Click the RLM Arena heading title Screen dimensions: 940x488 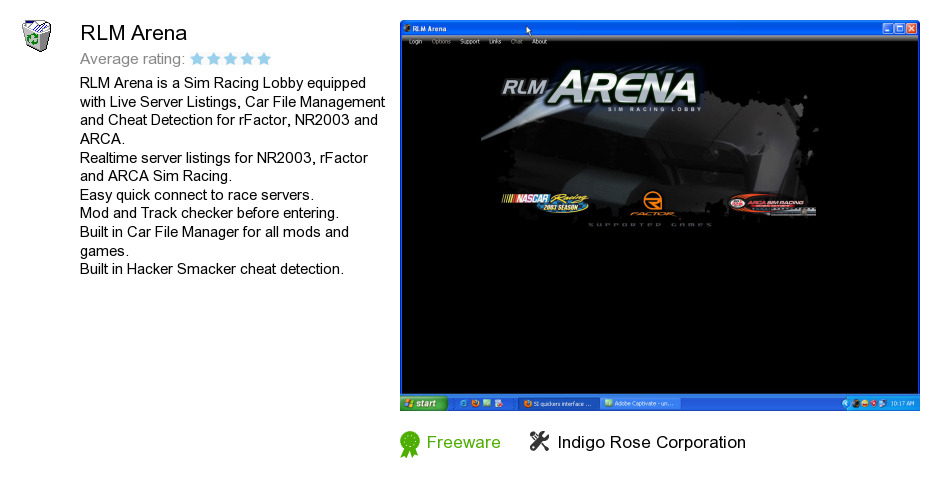click(x=134, y=33)
